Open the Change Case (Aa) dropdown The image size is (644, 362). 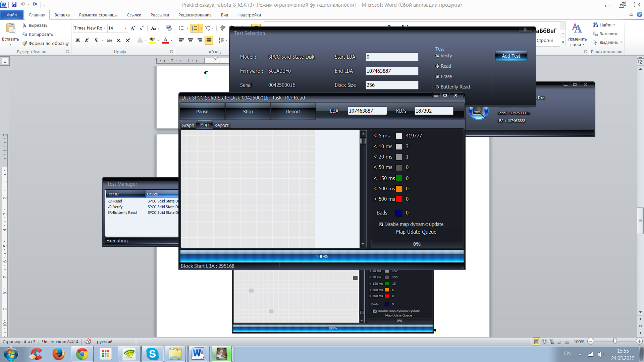155,28
